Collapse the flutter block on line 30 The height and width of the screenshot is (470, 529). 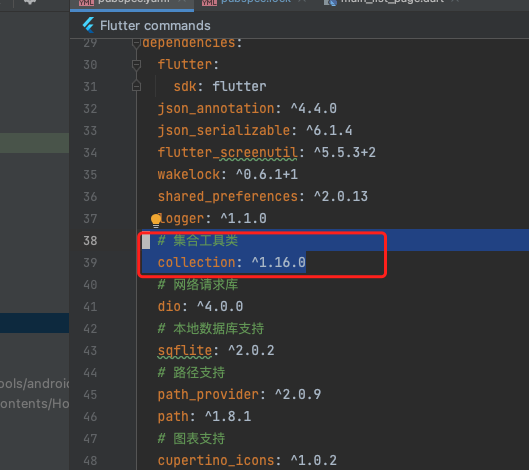136,65
